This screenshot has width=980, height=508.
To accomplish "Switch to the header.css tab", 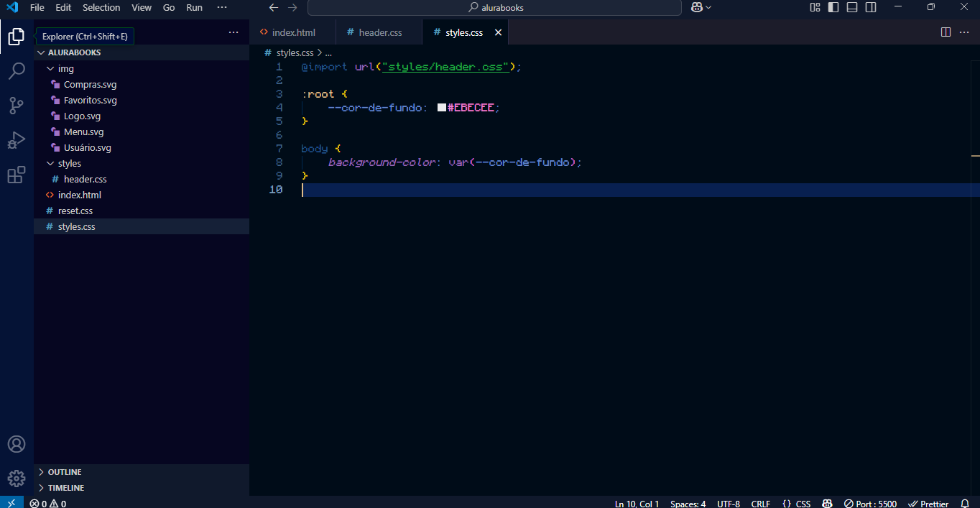I will click(379, 32).
